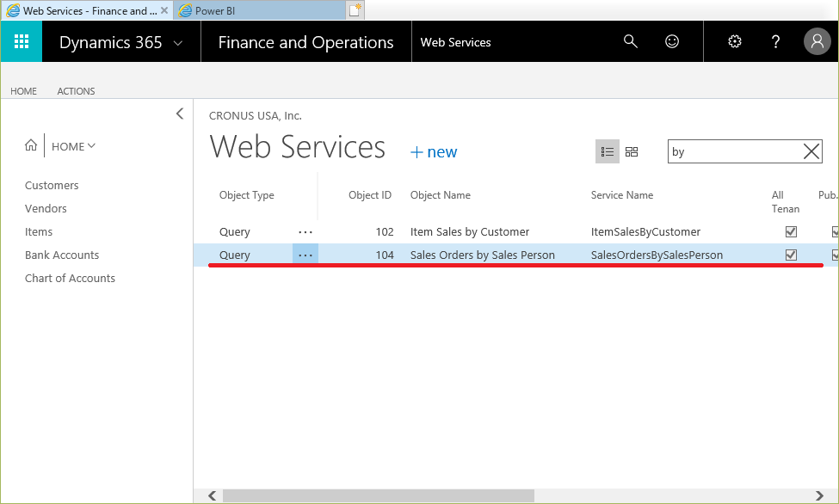The image size is (839, 504).
Task: Open Vendors in the navigation pane
Action: tap(46, 209)
